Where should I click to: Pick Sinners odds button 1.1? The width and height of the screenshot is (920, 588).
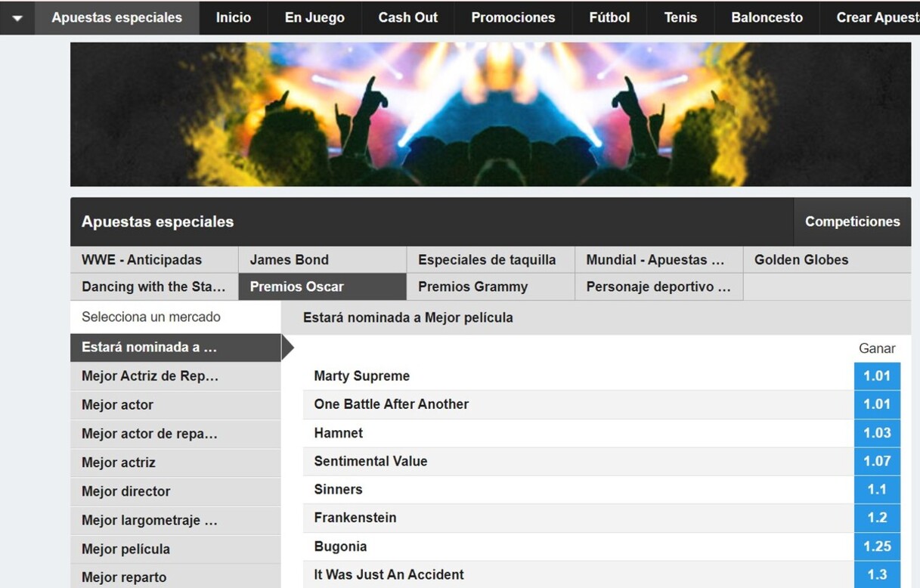877,490
